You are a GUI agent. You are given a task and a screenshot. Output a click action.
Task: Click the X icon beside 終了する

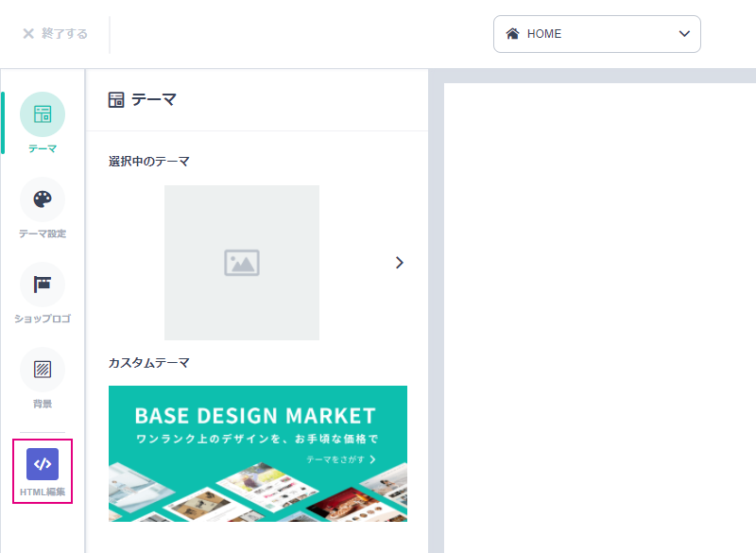pos(28,34)
